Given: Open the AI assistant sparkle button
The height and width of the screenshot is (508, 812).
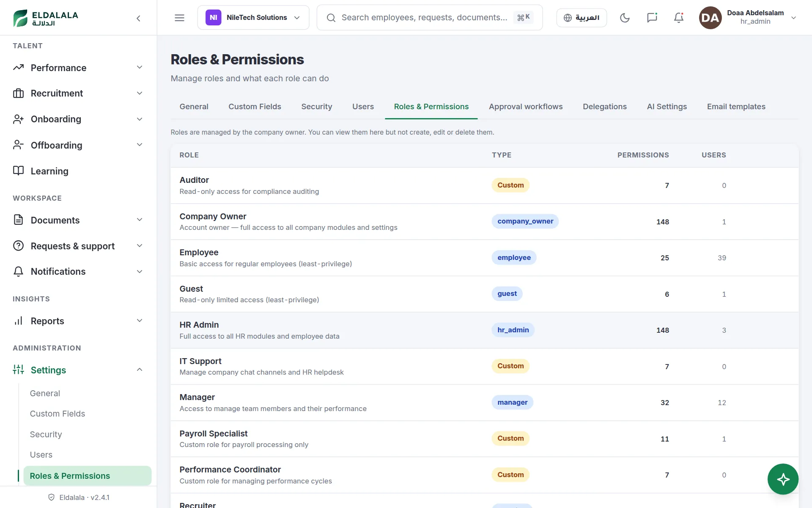Looking at the screenshot, I should click(783, 479).
